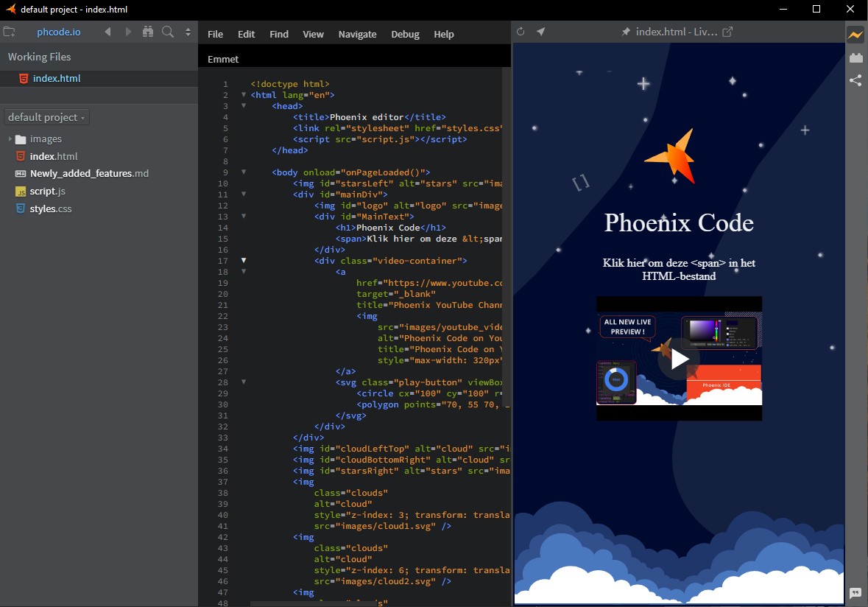
Task: Open the default project dropdown
Action: tap(46, 117)
